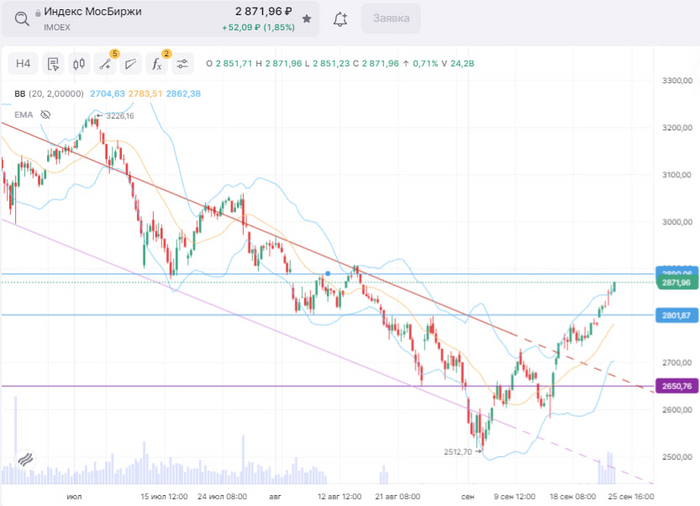The height and width of the screenshot is (506, 700).
Task: Click the BB upper band value 2862,38
Action: point(183,94)
